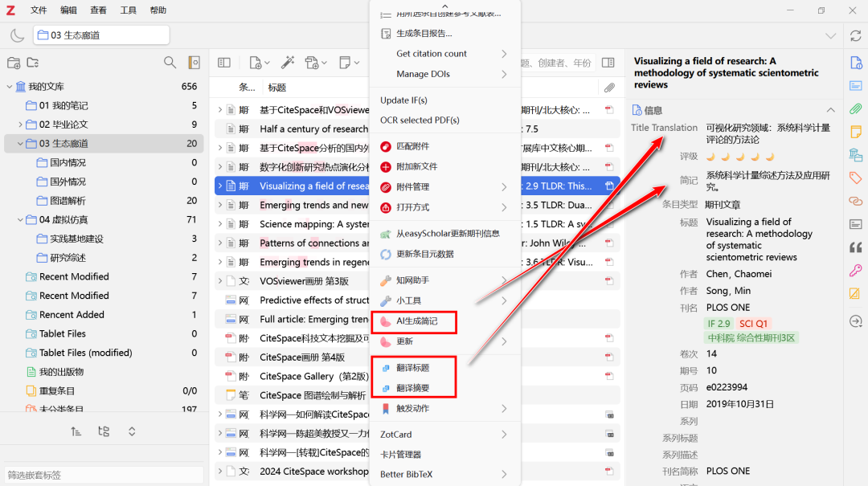The image size is (868, 486).
Task: Toggle dark mode with the moon icon
Action: [17, 35]
